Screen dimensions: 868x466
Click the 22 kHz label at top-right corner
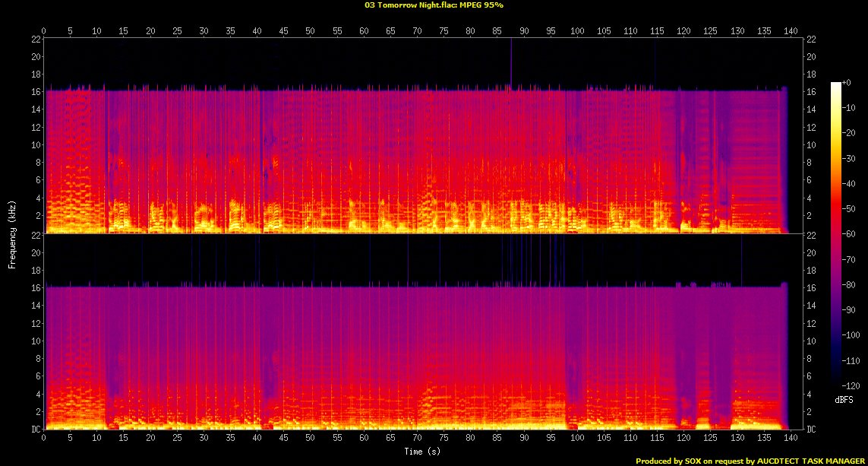813,40
